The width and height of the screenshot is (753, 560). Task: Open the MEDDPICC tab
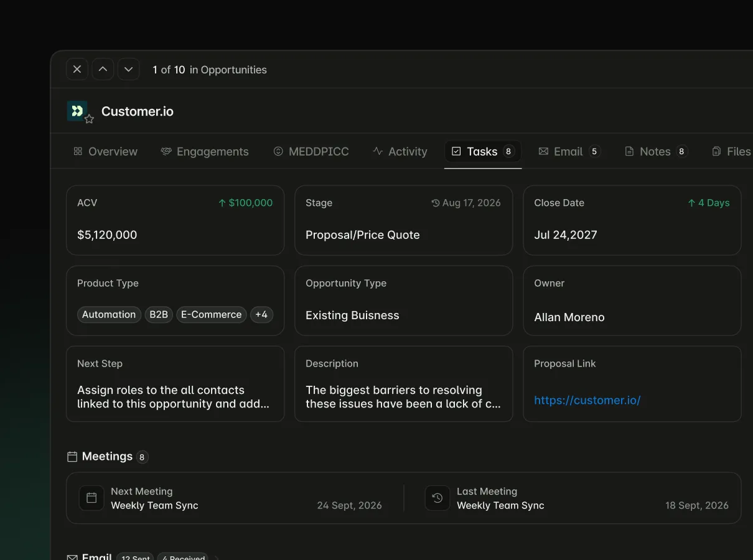tap(311, 151)
